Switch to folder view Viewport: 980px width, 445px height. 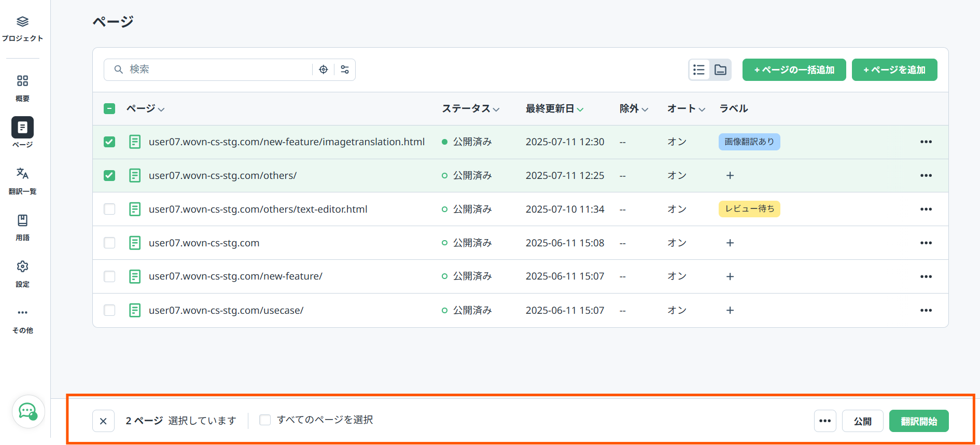[x=720, y=70]
